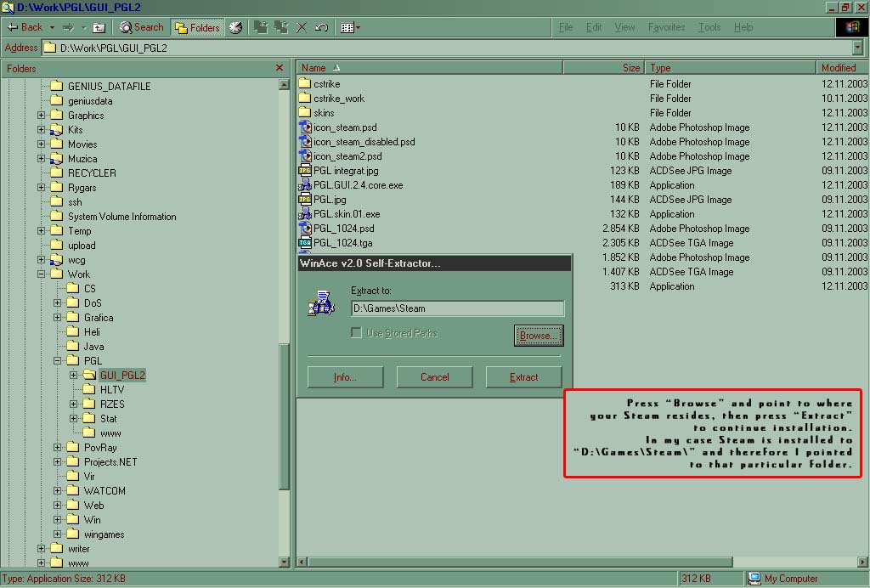Open the Search pane

click(142, 27)
